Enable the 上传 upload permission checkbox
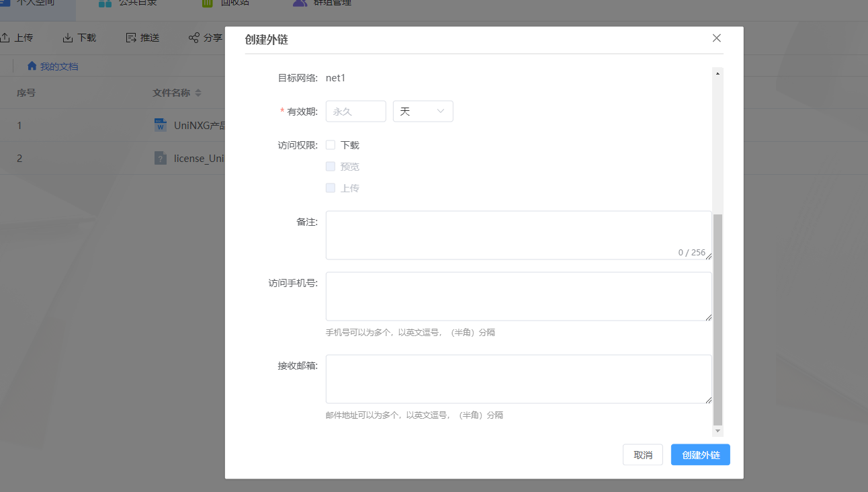 point(330,188)
